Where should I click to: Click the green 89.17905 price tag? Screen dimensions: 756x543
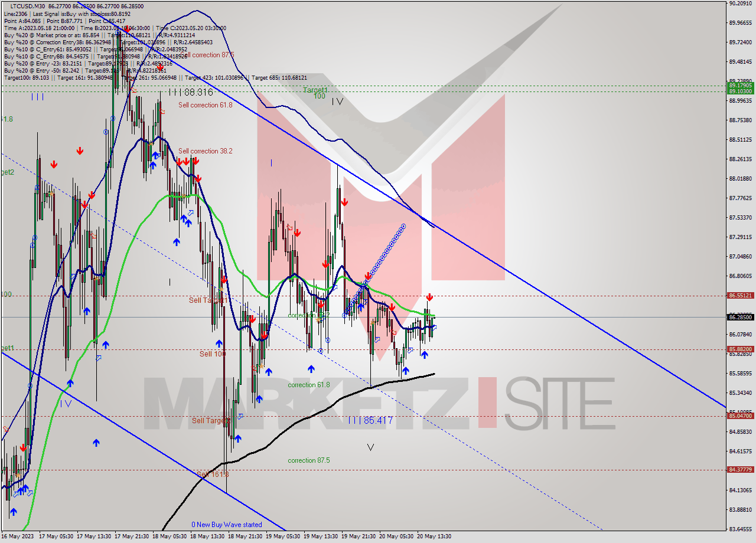pos(740,86)
